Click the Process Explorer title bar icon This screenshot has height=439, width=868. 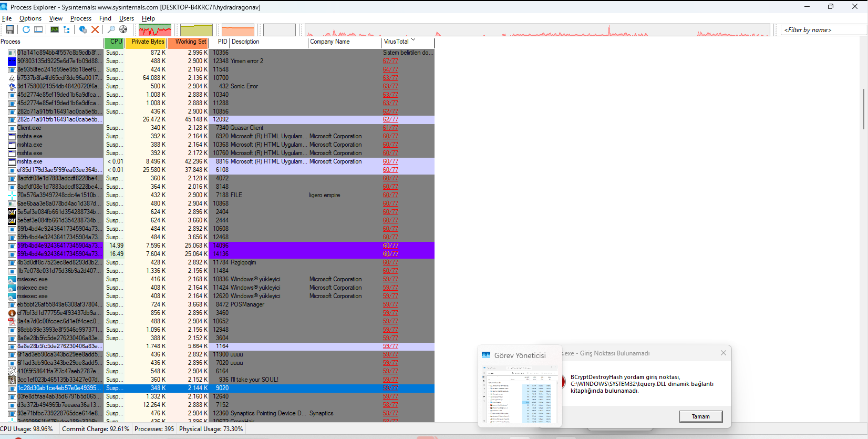[x=4, y=7]
